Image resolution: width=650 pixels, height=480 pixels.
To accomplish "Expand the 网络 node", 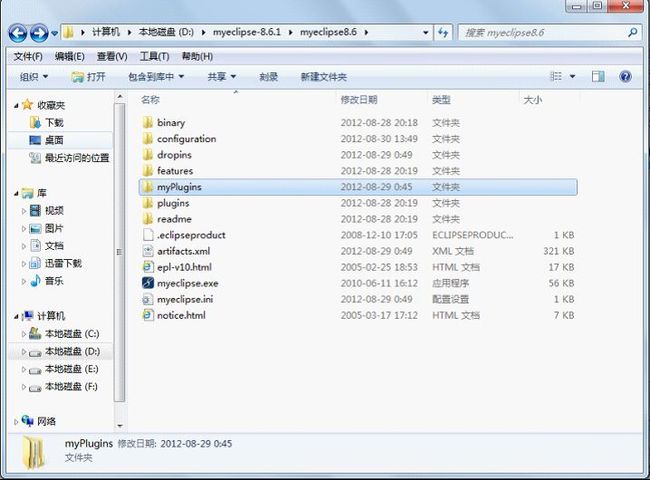I will (x=16, y=422).
